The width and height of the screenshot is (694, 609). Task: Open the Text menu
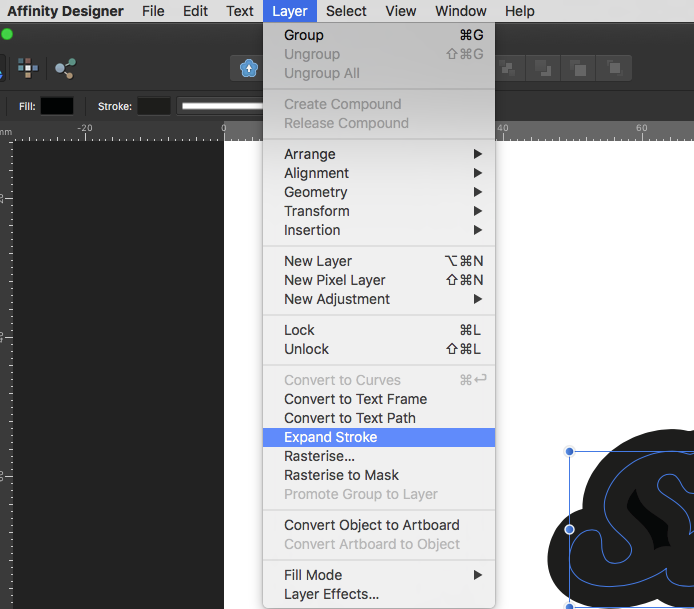pyautogui.click(x=239, y=11)
